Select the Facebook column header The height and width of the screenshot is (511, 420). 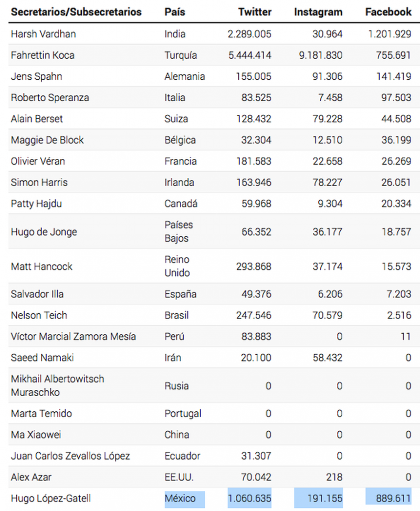pos(388,12)
